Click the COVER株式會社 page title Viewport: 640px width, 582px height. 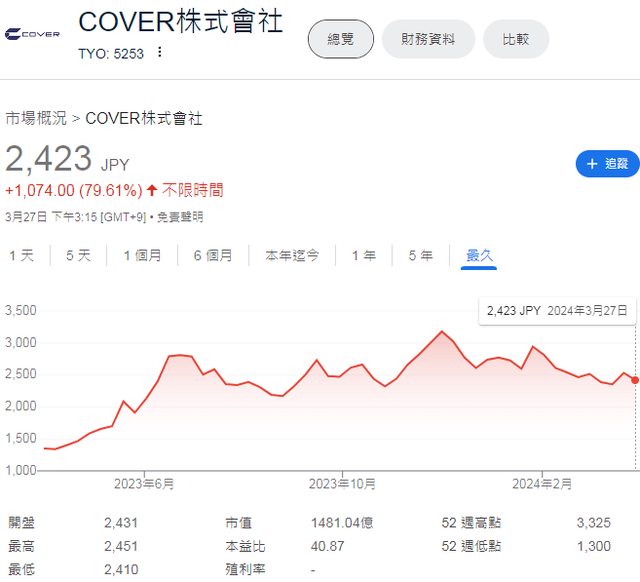pos(180,22)
